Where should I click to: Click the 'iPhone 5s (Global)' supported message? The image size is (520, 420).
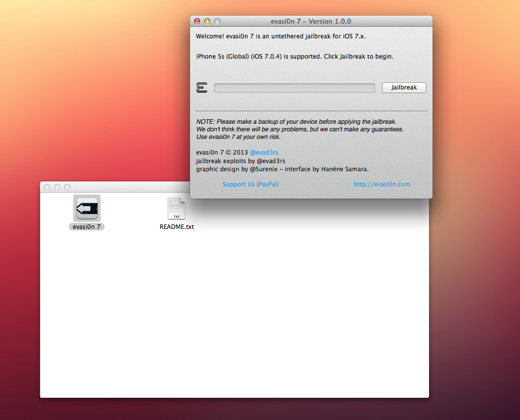pyautogui.click(x=295, y=57)
